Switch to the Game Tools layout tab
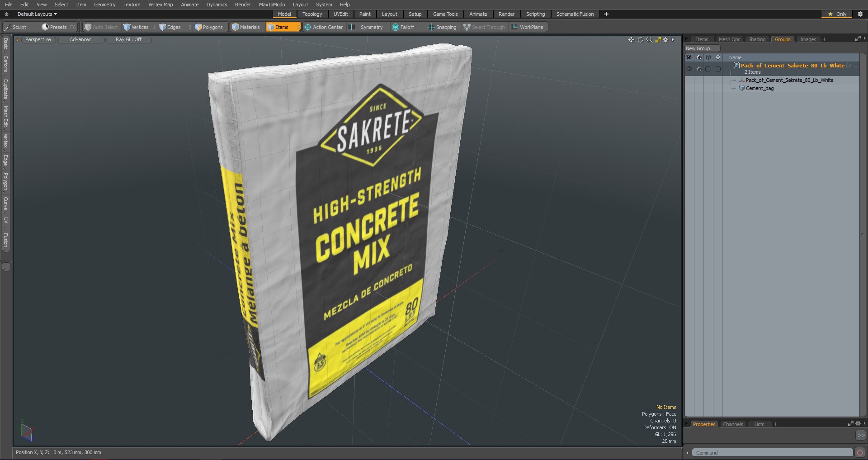Screen dimensions: 868x460 pos(445,14)
